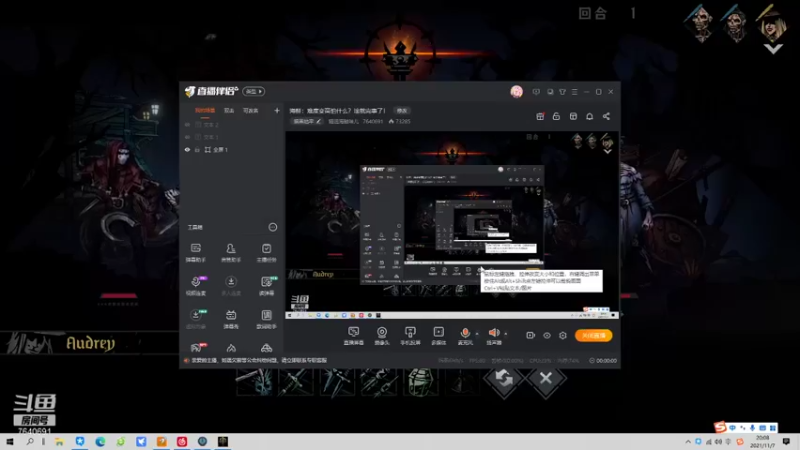Click the room number 7640691 in header
The image size is (800, 450).
(372, 121)
